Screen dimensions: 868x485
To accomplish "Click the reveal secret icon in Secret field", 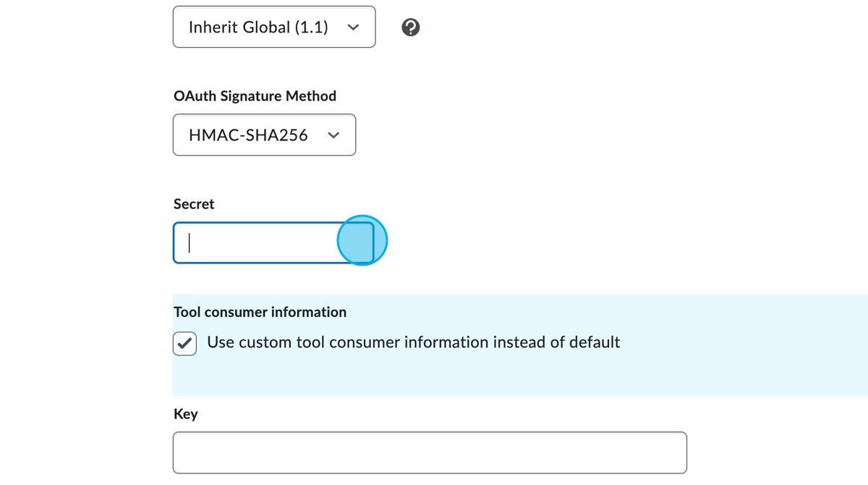I will [361, 240].
